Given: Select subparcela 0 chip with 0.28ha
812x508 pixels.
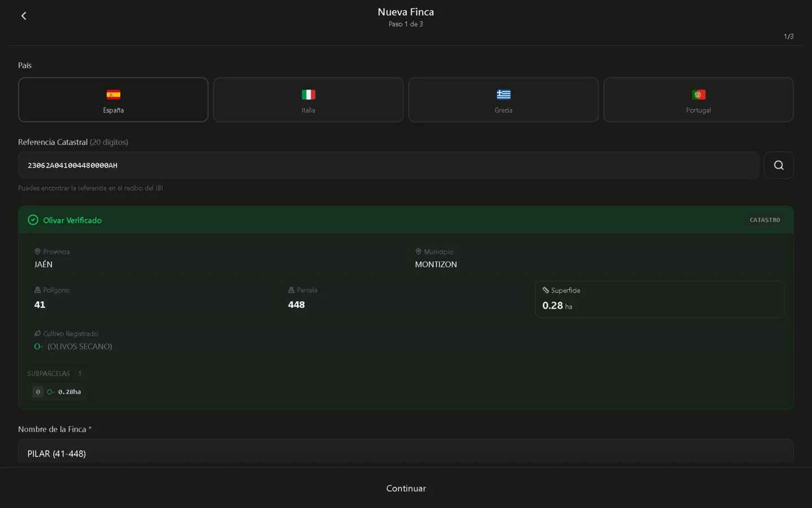Looking at the screenshot, I should point(58,392).
